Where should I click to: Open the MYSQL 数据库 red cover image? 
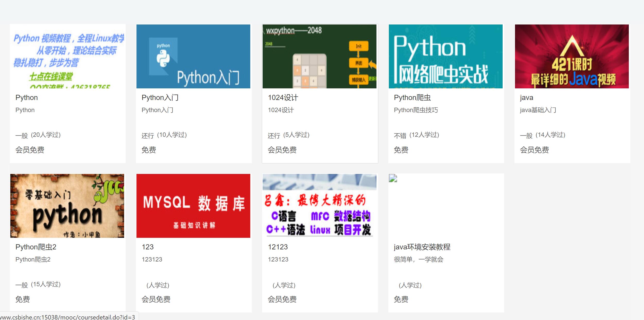pos(194,206)
